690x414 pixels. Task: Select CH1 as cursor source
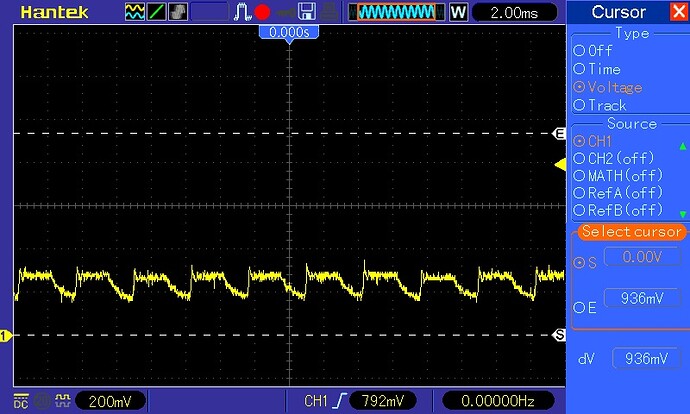coord(592,141)
